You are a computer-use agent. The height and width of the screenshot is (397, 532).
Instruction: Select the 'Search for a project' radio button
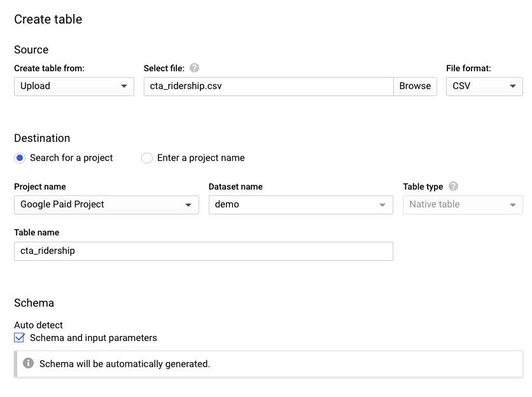point(20,158)
